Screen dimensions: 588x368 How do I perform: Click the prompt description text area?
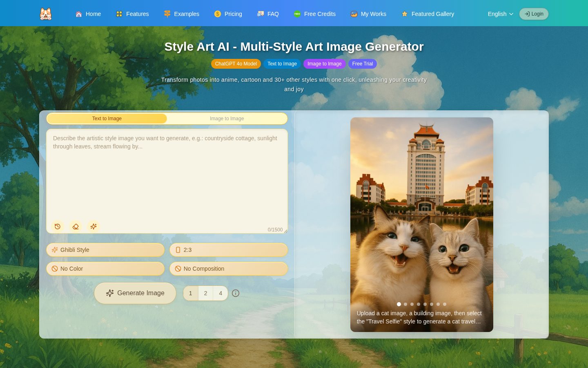click(x=167, y=181)
